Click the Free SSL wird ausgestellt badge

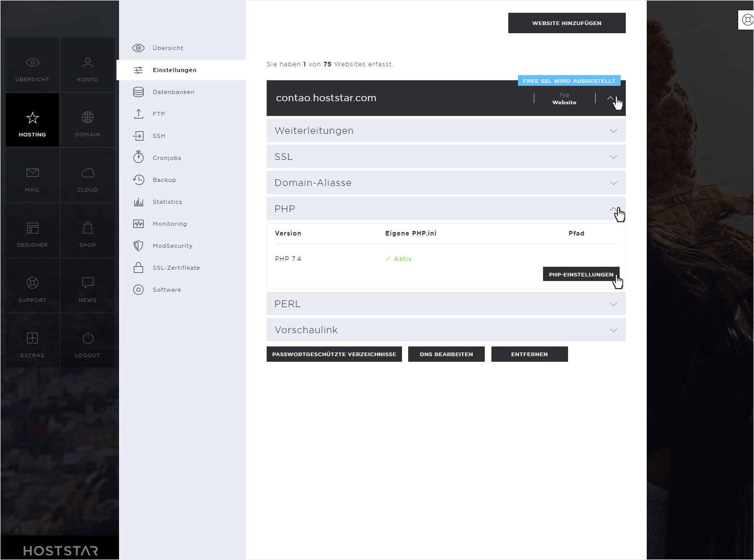[x=569, y=81]
